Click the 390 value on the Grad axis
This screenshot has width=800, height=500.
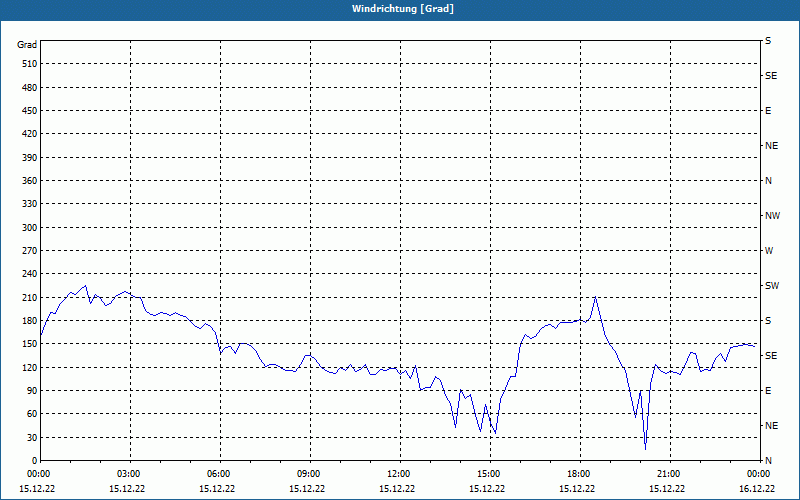[29, 158]
